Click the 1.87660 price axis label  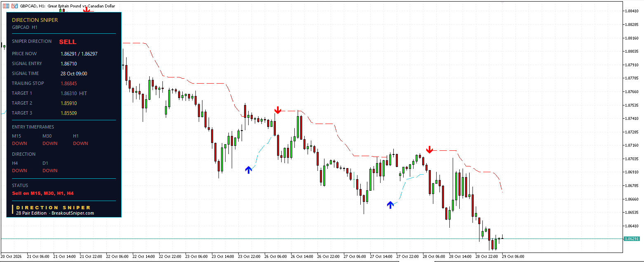tap(632, 91)
